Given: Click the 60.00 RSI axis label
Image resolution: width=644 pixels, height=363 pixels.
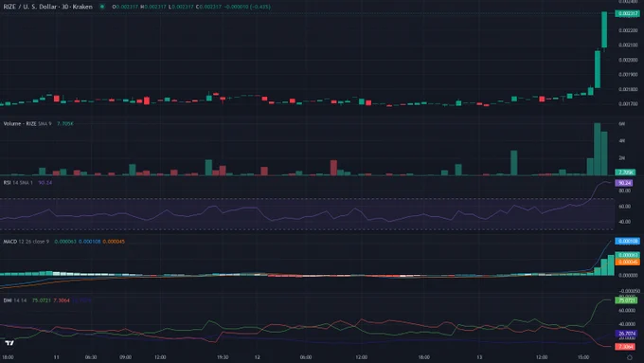Looking at the screenshot, I should tap(625, 207).
